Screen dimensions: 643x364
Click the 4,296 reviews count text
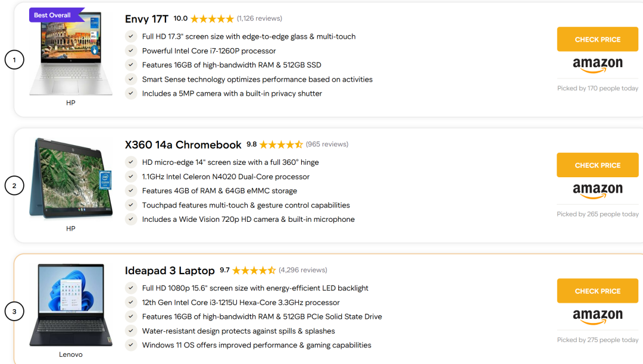click(x=303, y=270)
